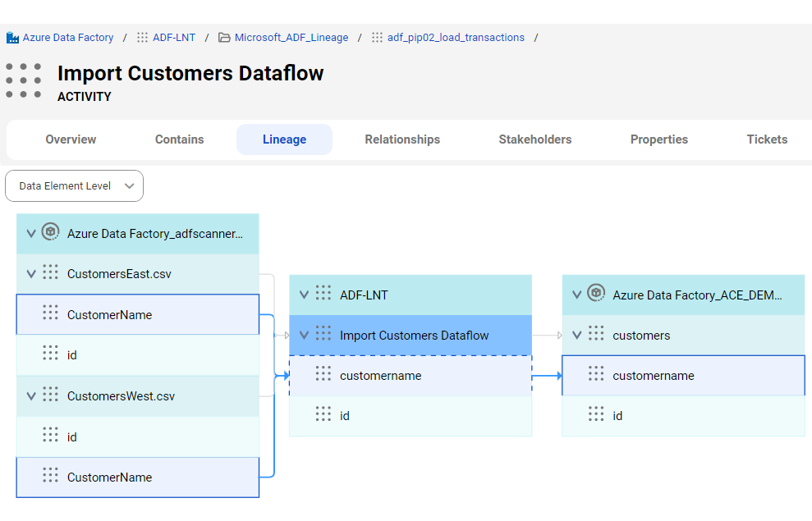This screenshot has height=521, width=812.
Task: Click the Import Customers Dataflow node label
Action: [415, 336]
